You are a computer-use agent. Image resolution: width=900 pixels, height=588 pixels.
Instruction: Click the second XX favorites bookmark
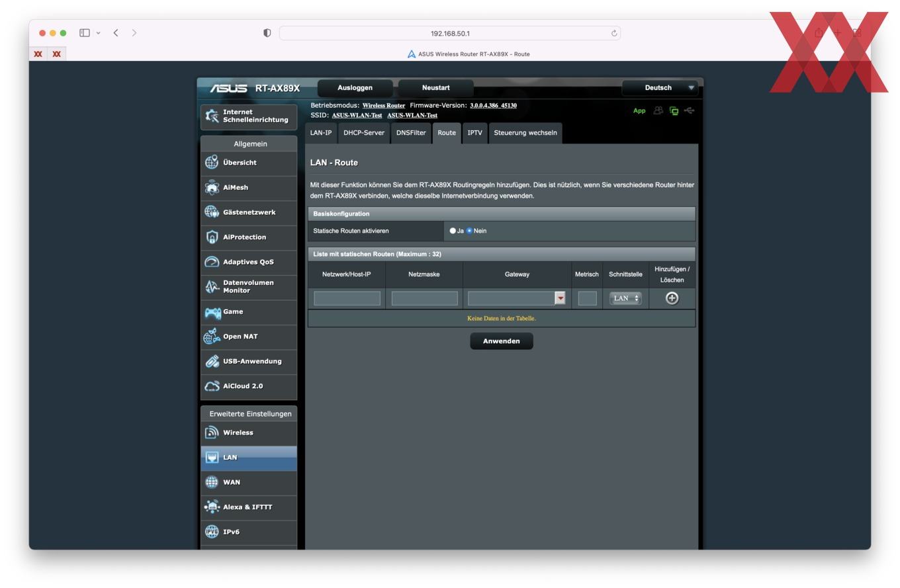pyautogui.click(x=57, y=54)
